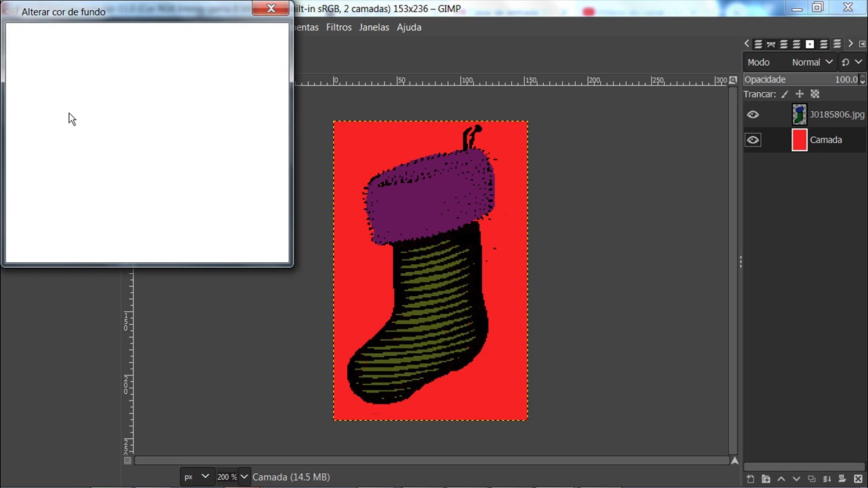Merge layer down with the icon

click(x=827, y=479)
